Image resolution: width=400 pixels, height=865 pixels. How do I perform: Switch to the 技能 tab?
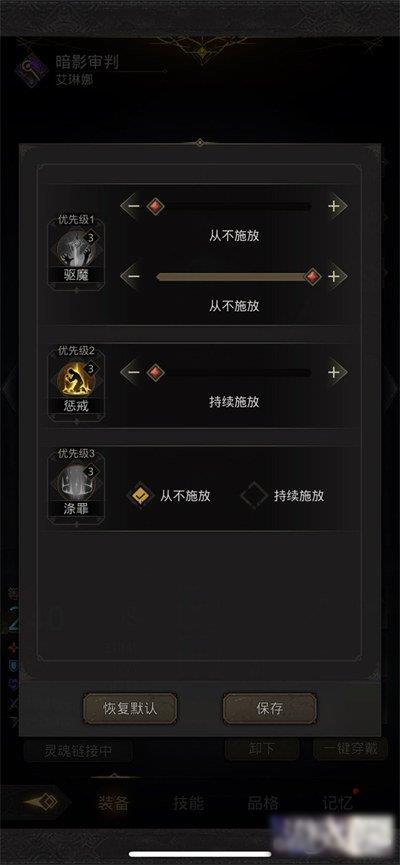(x=189, y=803)
